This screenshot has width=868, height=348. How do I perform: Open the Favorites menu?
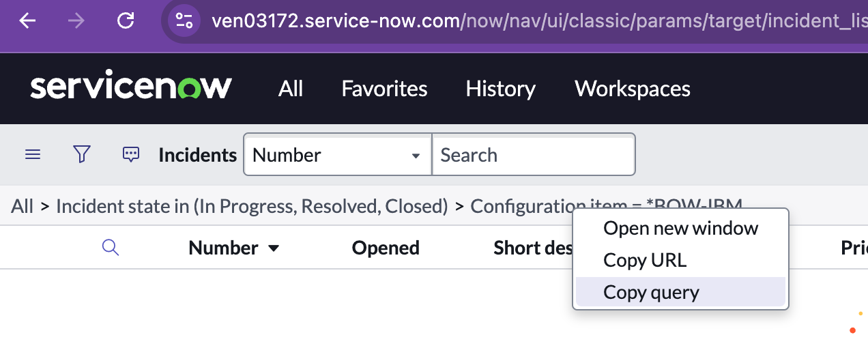coord(384,89)
